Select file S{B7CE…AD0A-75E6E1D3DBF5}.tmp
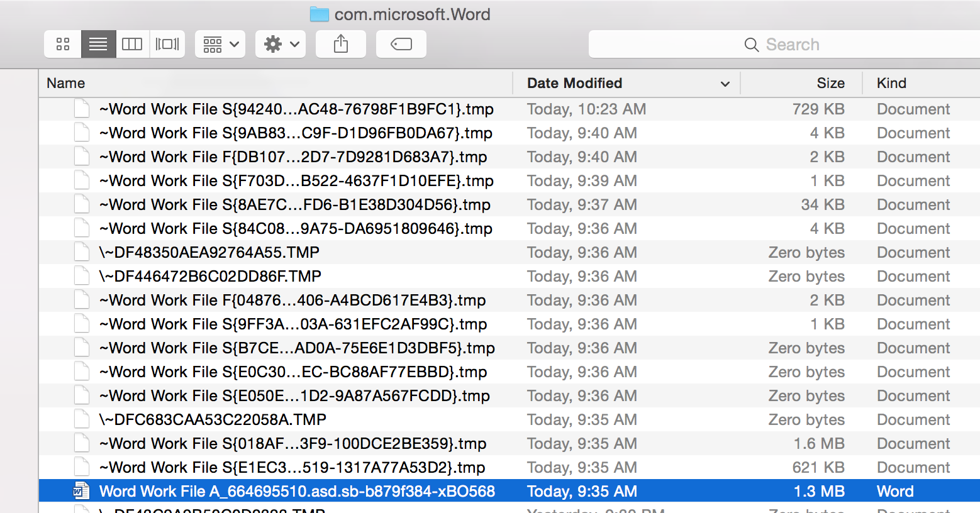The height and width of the screenshot is (513, 980). tap(297, 348)
